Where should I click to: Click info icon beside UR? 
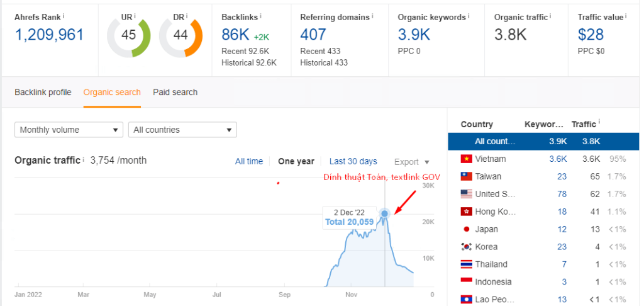135,16
